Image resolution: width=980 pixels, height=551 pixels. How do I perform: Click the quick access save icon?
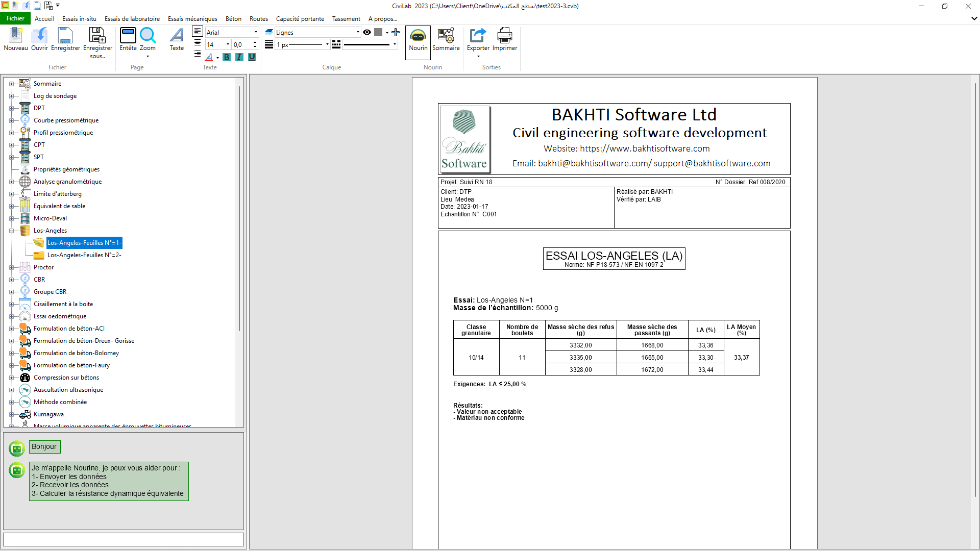point(37,6)
